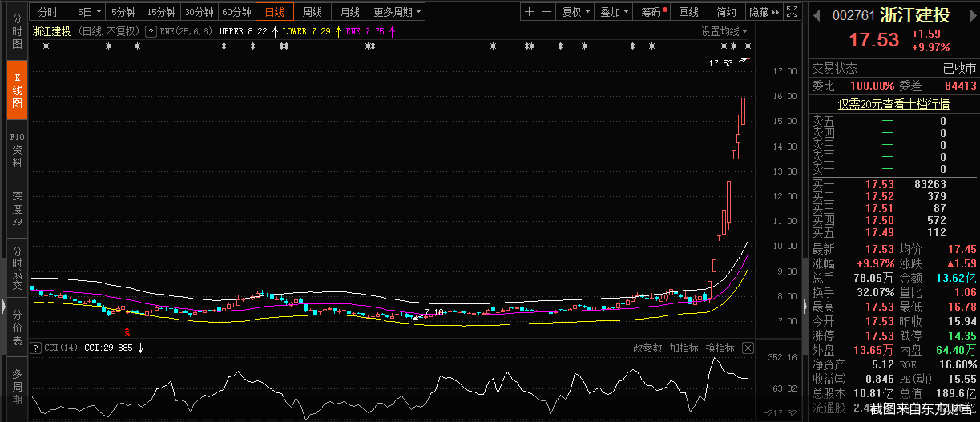
Task: Click 改参数 to edit indicator parameters
Action: (647, 348)
